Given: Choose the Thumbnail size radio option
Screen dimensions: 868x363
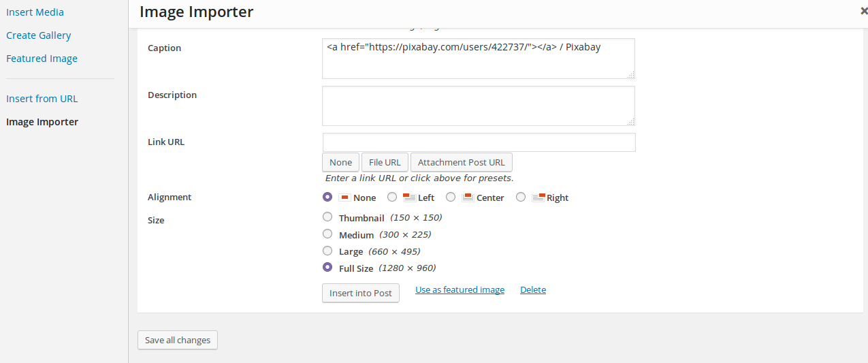Looking at the screenshot, I should tap(327, 217).
